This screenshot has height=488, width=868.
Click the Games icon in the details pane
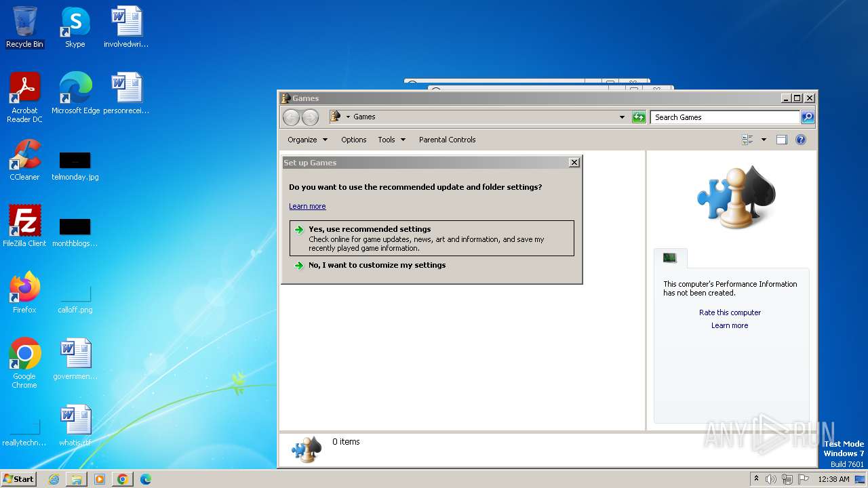coord(306,449)
